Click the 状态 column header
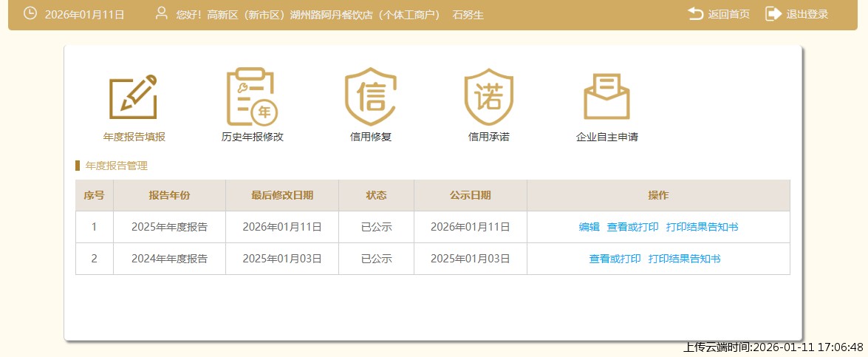The height and width of the screenshot is (357, 868). [376, 195]
